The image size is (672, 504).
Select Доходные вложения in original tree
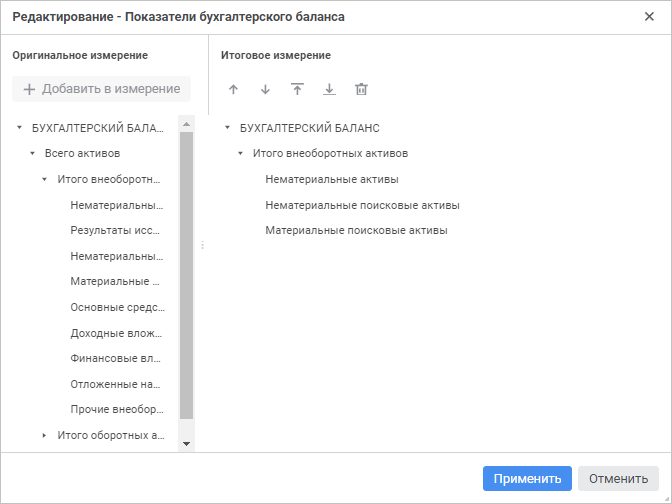[116, 333]
